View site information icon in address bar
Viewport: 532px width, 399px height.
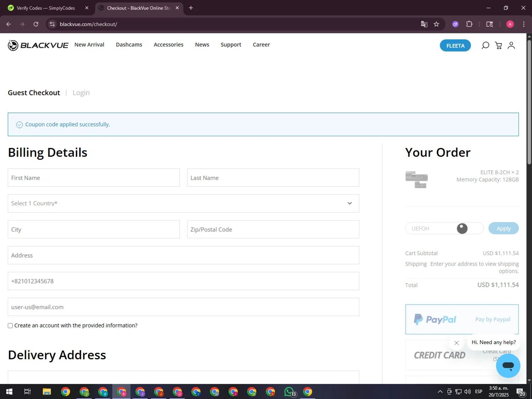(52, 24)
